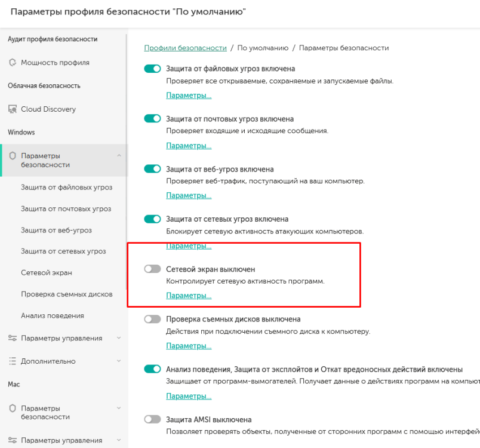The image size is (480, 448).
Task: Select Анализ поведения in sidebar menu
Action: point(53,315)
